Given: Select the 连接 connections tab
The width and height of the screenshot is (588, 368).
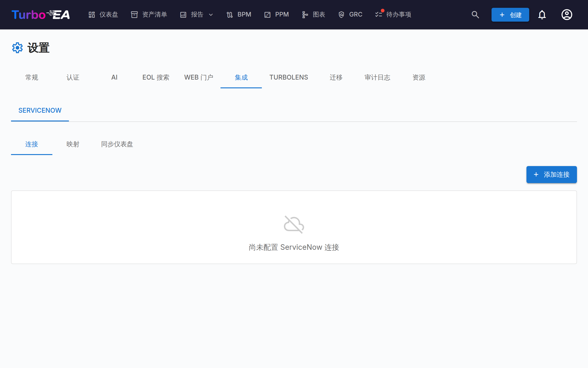Looking at the screenshot, I should pos(32,144).
